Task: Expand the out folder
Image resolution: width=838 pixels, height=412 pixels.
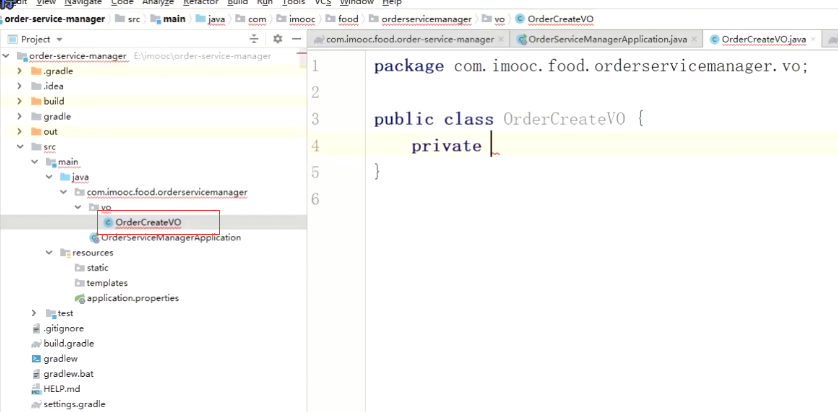Action: click(x=20, y=131)
